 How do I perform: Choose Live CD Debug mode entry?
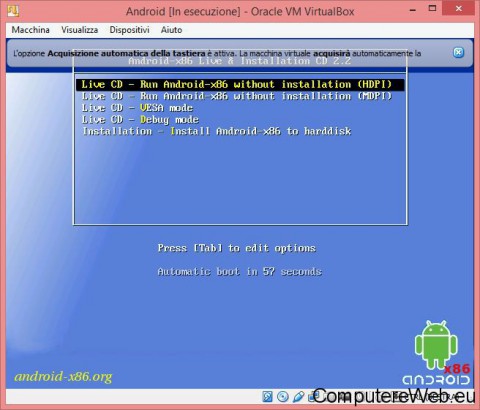point(140,120)
